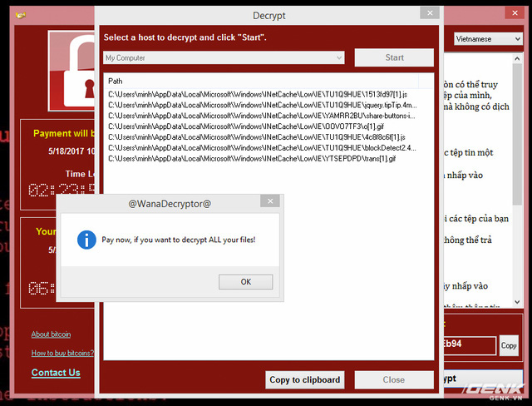Click the Time Left countdown timer
Image resolution: width=532 pixels, height=406 pixels.
tap(62, 190)
